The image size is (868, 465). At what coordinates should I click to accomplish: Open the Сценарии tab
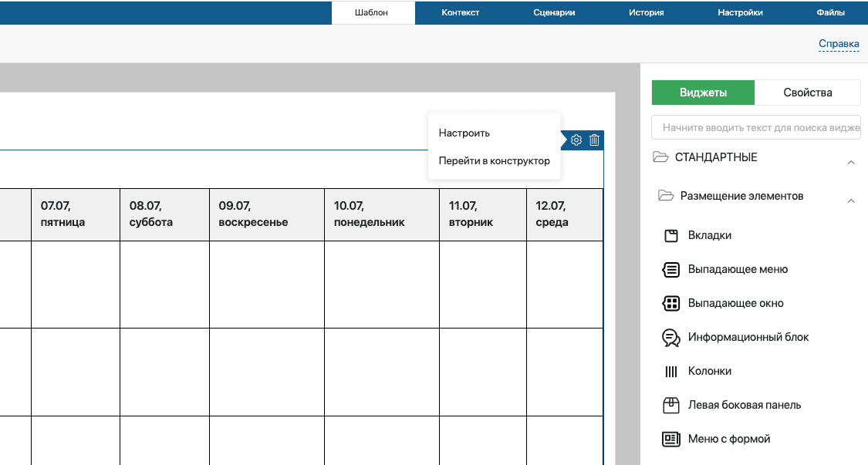coord(554,12)
